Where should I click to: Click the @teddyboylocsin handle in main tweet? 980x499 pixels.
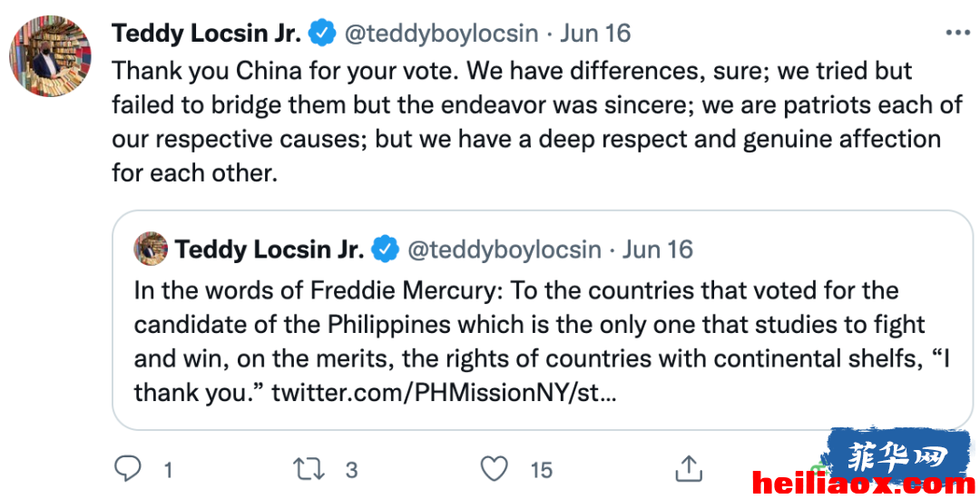point(441,33)
